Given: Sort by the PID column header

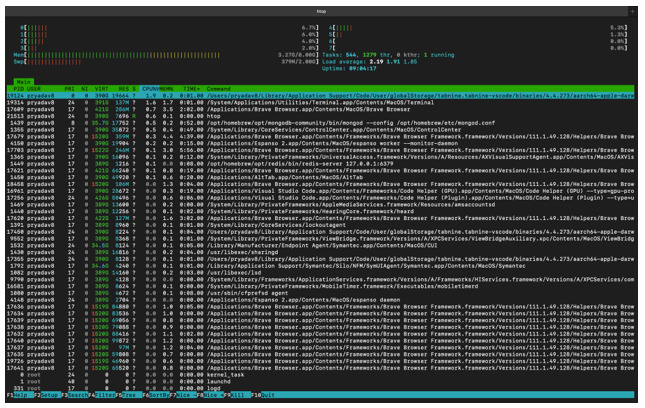Looking at the screenshot, I should 19,89.
